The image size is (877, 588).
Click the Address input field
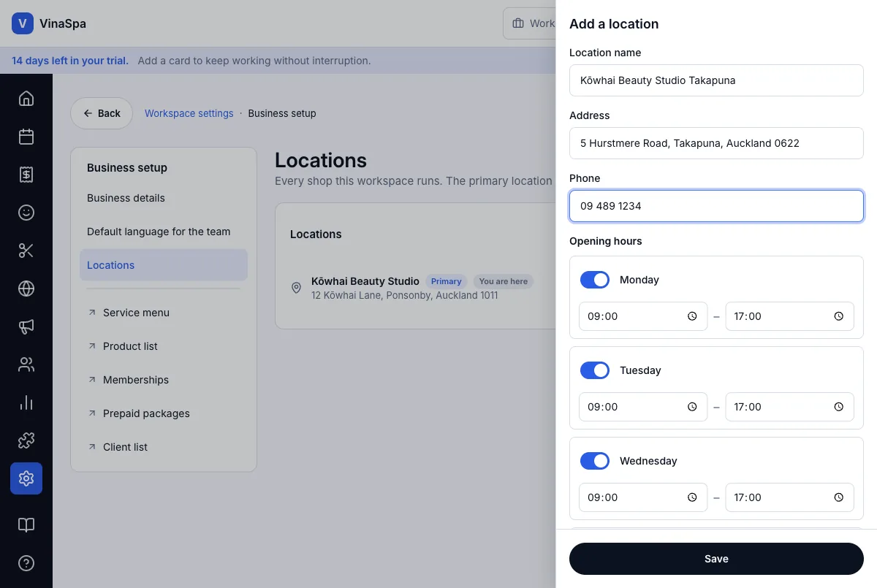(x=716, y=143)
